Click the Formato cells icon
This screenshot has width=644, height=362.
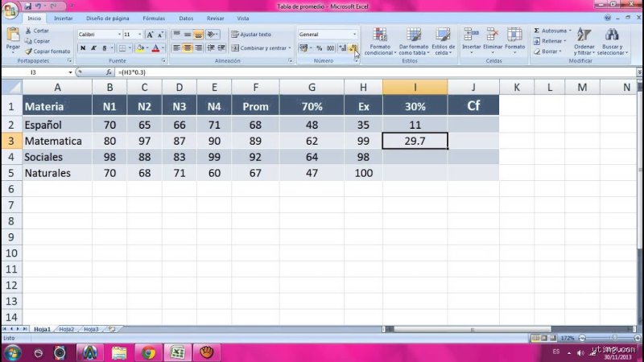click(514, 35)
